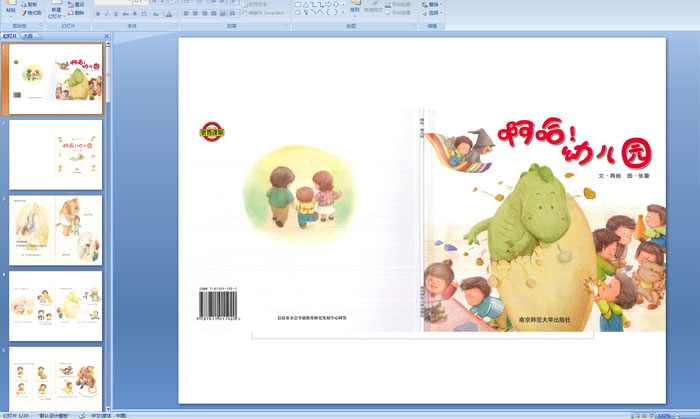The image size is (700, 419).
Task: Select the triangle shape in the gallery
Action: pyautogui.click(x=305, y=4)
